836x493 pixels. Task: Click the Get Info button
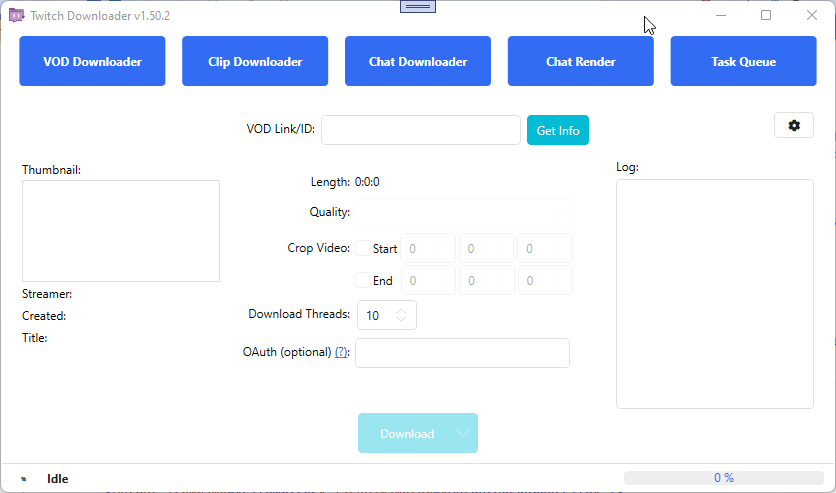[558, 130]
